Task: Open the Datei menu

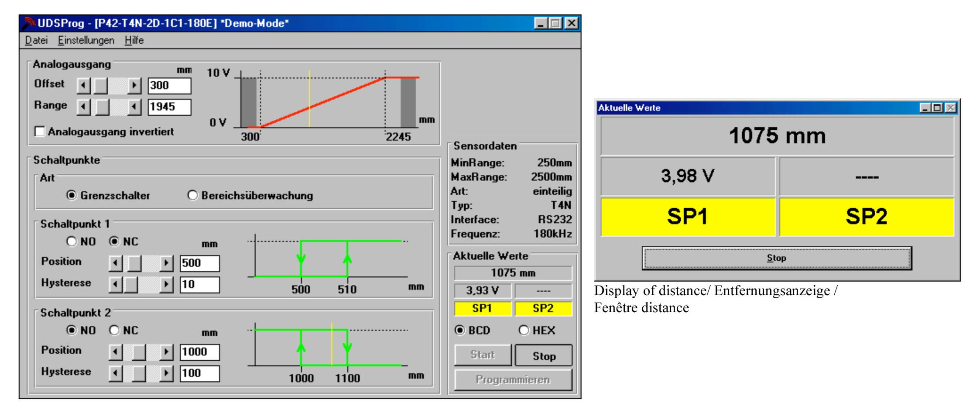Action: pyautogui.click(x=36, y=40)
